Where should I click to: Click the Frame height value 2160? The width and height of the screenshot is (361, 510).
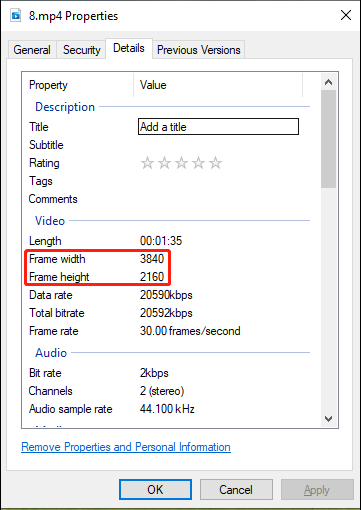[152, 277]
